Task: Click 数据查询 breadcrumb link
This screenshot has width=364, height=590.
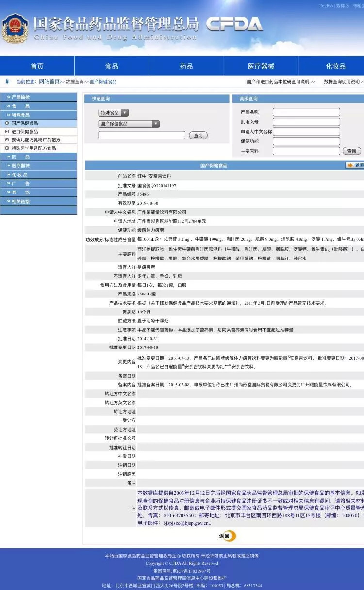Action: tap(75, 82)
